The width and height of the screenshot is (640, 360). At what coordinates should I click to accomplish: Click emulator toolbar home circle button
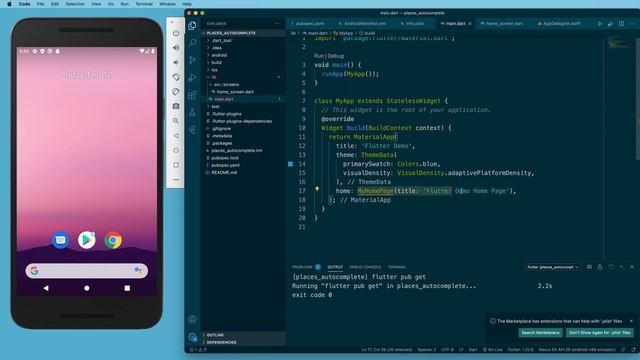pos(176,150)
